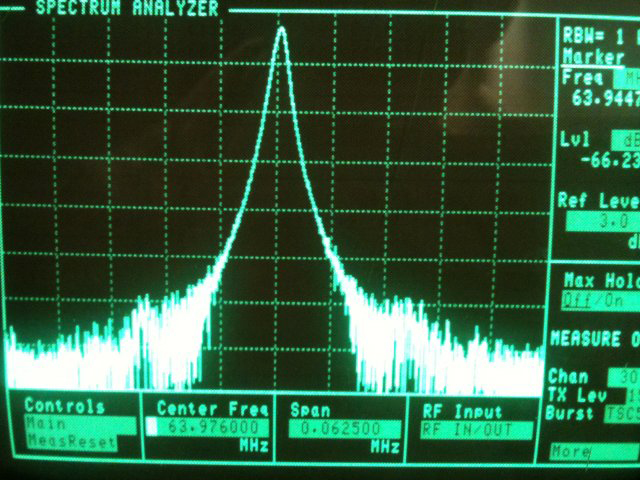The width and height of the screenshot is (640, 480).
Task: Click the cursor block beside Center Freq value
Action: pos(151,427)
